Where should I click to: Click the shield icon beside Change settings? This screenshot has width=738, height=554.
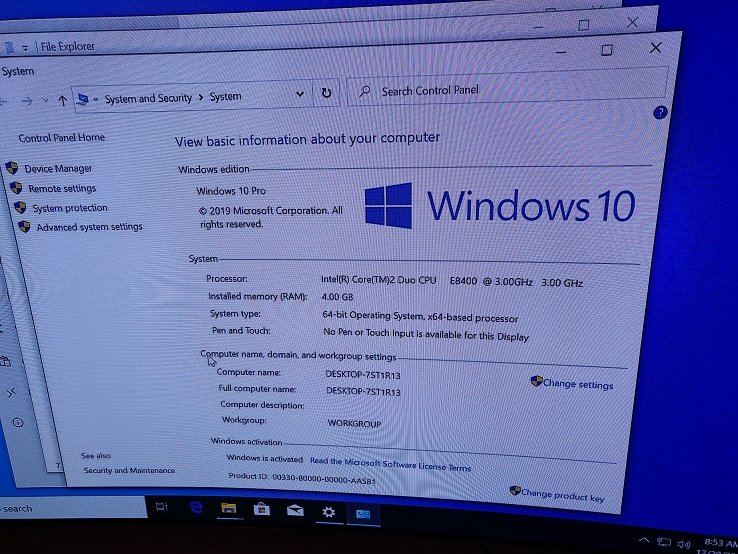[x=536, y=381]
